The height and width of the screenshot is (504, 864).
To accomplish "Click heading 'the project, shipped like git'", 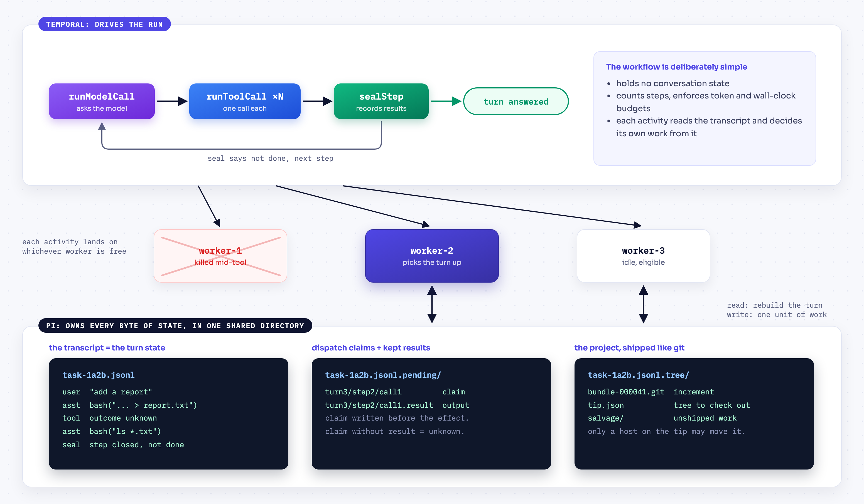I will tap(629, 348).
